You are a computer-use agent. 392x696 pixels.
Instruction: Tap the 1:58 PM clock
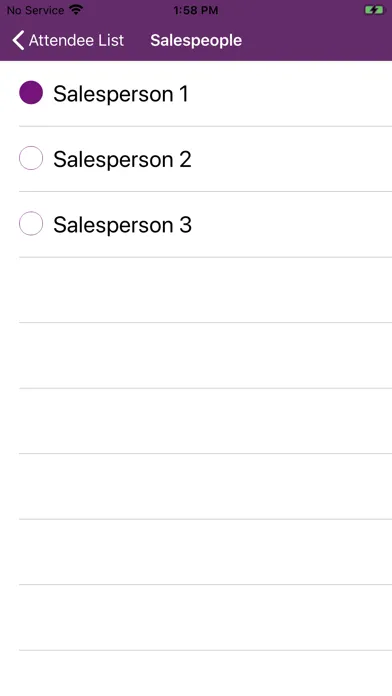(x=196, y=10)
